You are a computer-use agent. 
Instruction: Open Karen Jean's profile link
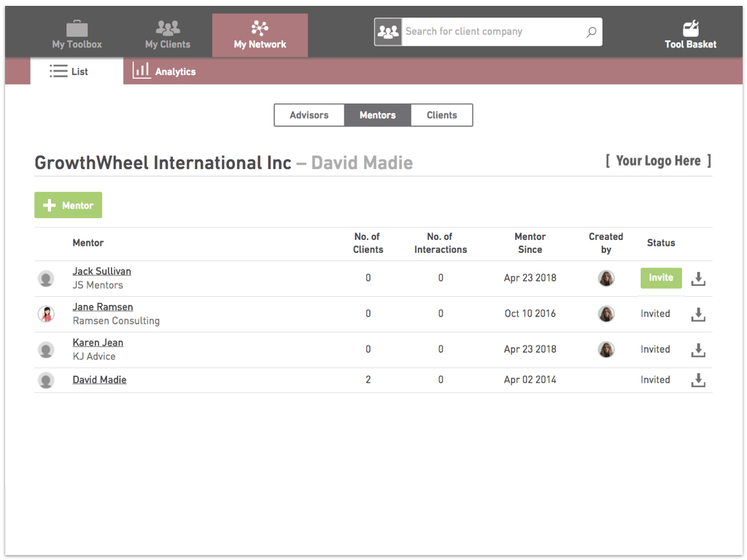click(98, 343)
